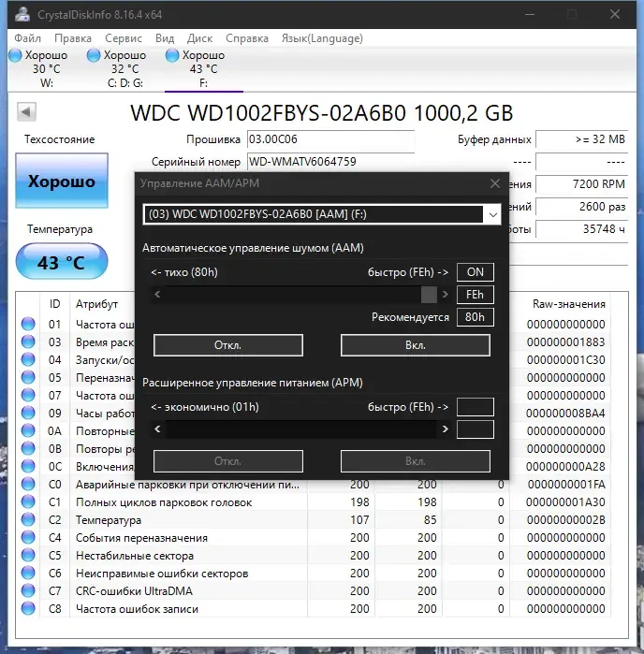Click status orb of attribute C0 row
Screen dimensions: 644x654
coord(28,485)
